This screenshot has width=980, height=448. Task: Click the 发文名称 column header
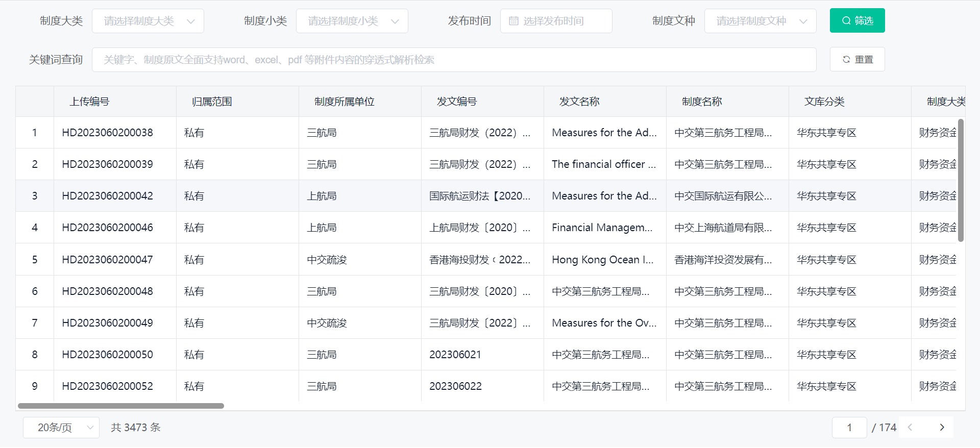(579, 102)
